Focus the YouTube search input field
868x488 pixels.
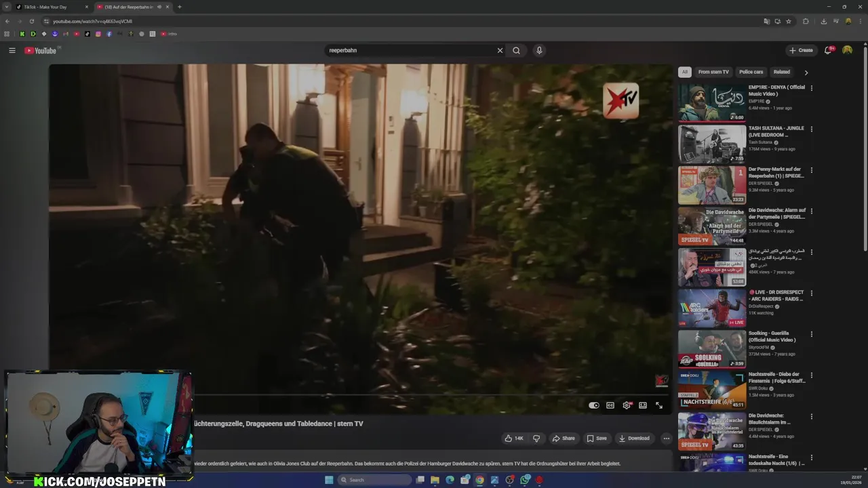(410, 50)
